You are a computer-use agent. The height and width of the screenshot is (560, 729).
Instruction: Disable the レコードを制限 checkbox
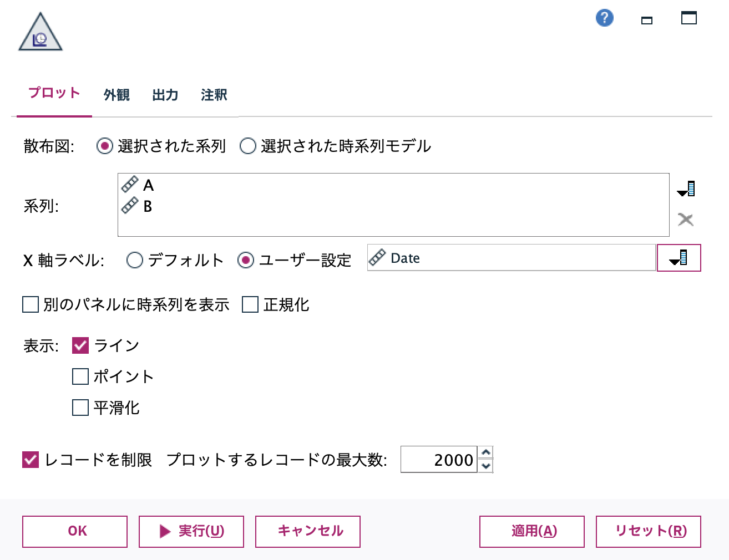[30, 460]
